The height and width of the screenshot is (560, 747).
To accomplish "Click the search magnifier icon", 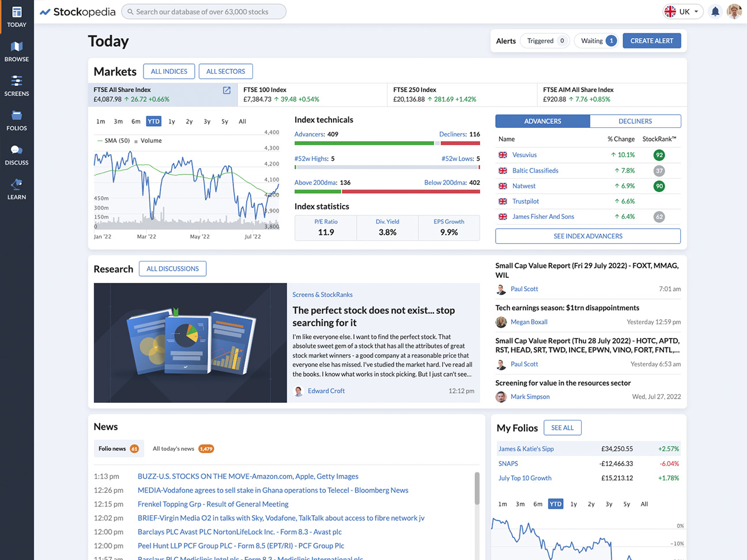I will (x=131, y=12).
